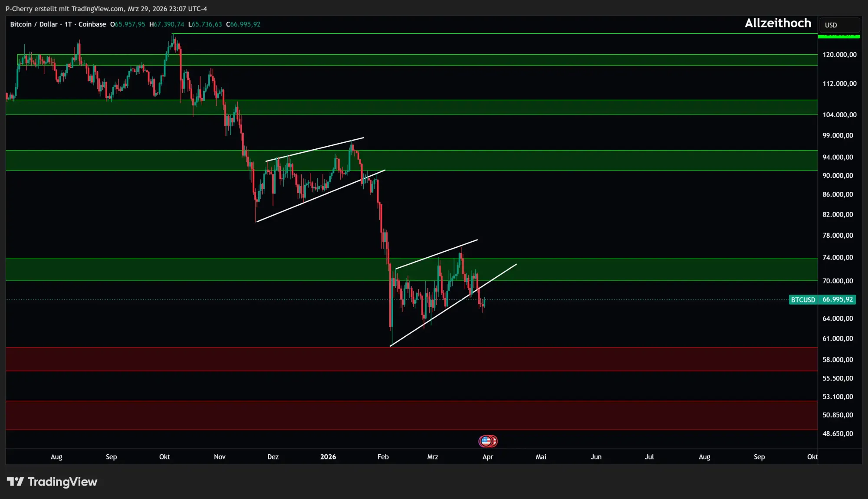
Task: Toggle the USD price scale mode
Action: point(839,25)
